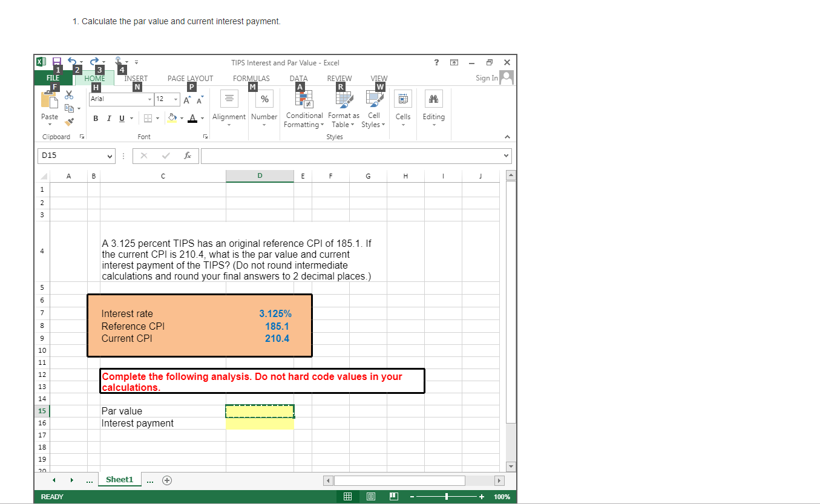Toggle bold formatting
This screenshot has height=504, width=820.
click(x=95, y=118)
